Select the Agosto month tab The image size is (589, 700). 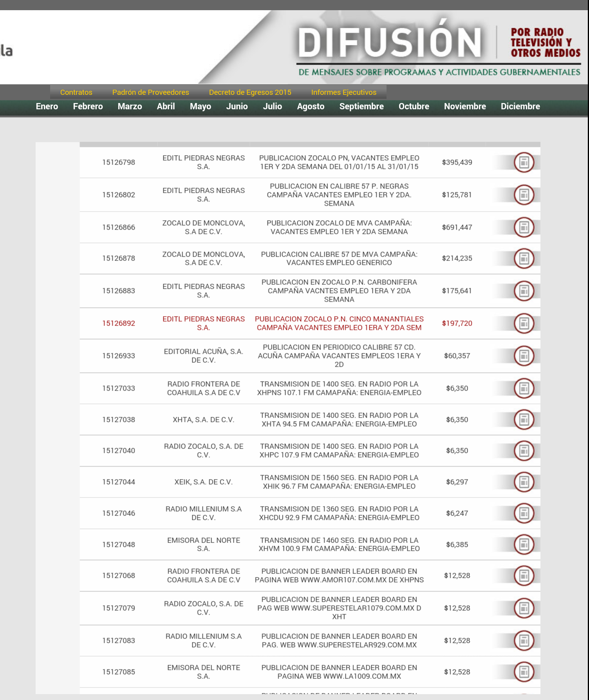click(311, 107)
